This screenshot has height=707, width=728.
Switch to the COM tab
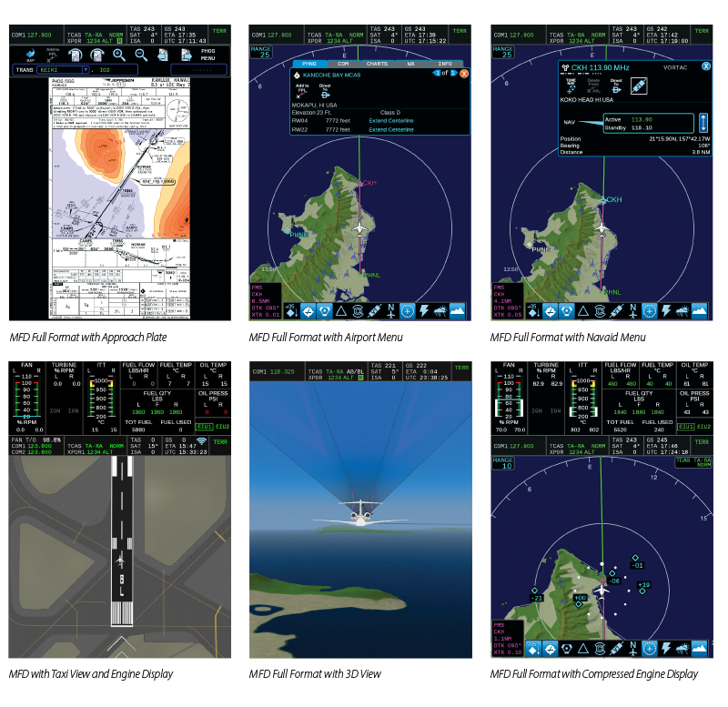344,64
